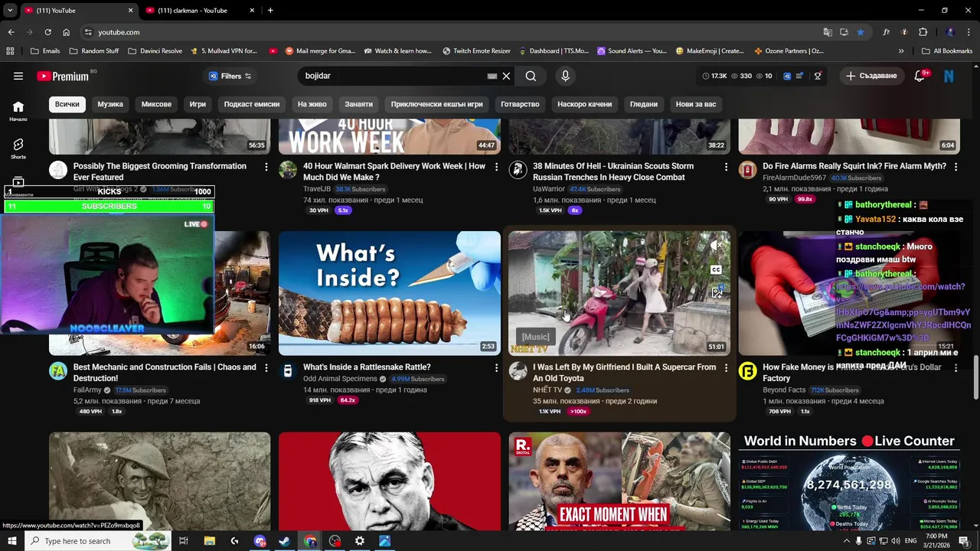Click the Създаване create button
The width and height of the screenshot is (980, 551).
click(871, 76)
